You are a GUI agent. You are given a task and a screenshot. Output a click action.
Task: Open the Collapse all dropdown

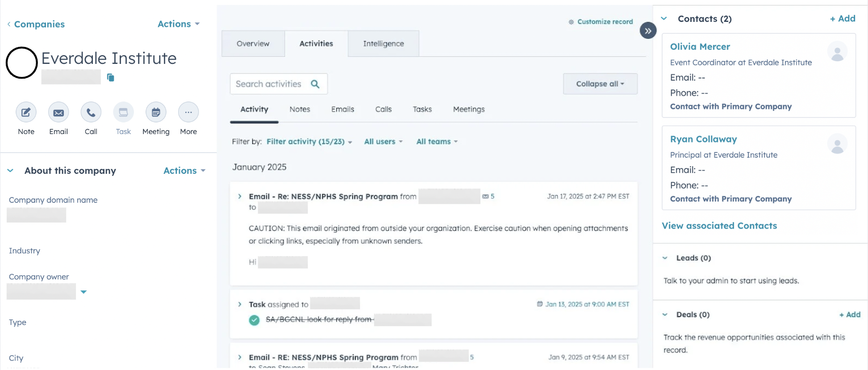[600, 84]
